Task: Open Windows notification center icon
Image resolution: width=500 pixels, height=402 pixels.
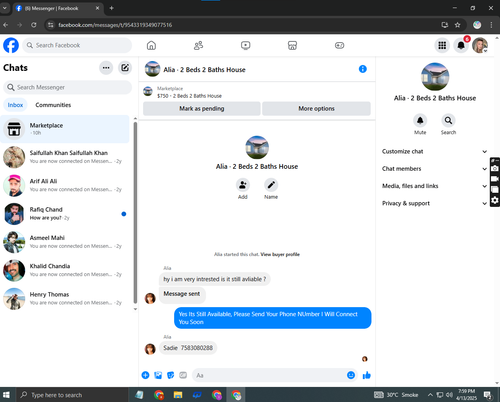Action: click(x=488, y=395)
